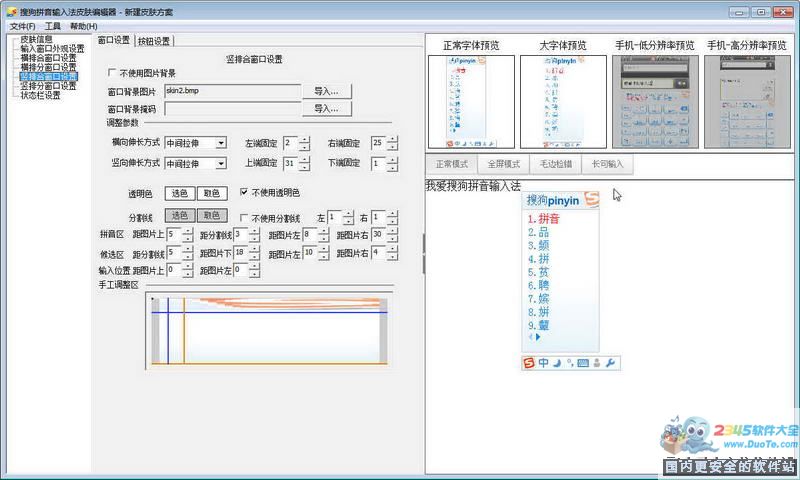Click 取色 button for 透明色

point(212,193)
